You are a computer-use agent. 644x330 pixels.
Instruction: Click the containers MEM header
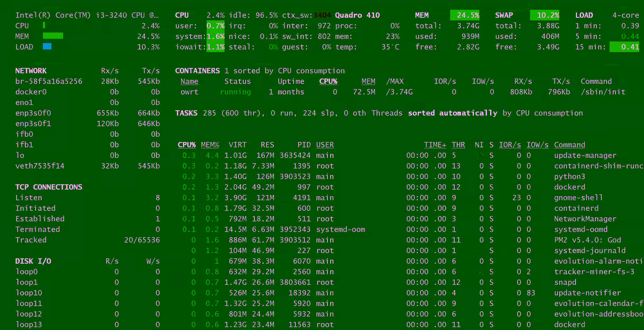pyautogui.click(x=368, y=81)
